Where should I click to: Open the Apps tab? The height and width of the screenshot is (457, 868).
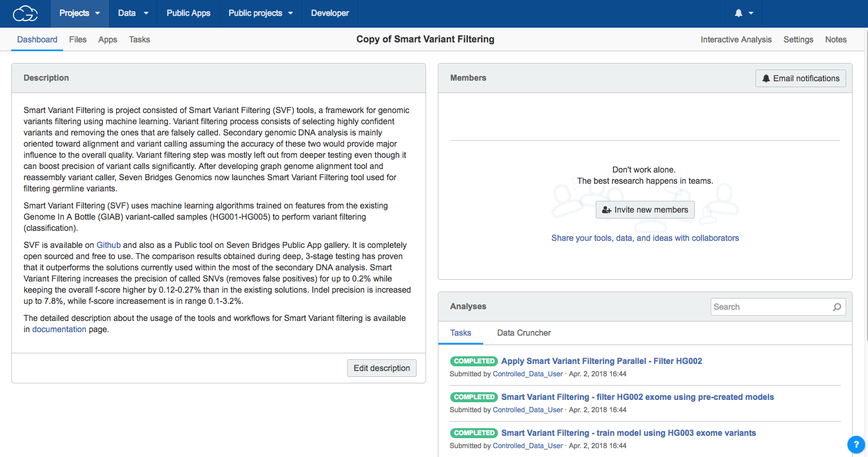pyautogui.click(x=108, y=39)
